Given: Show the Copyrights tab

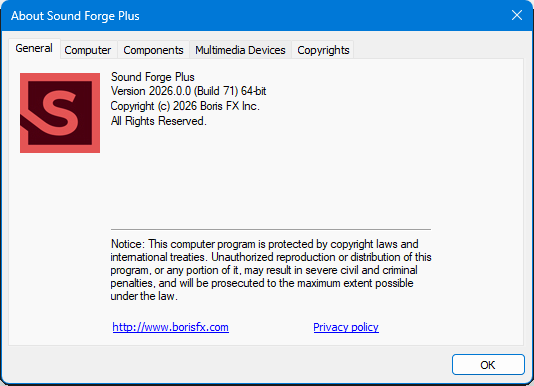Looking at the screenshot, I should (323, 50).
